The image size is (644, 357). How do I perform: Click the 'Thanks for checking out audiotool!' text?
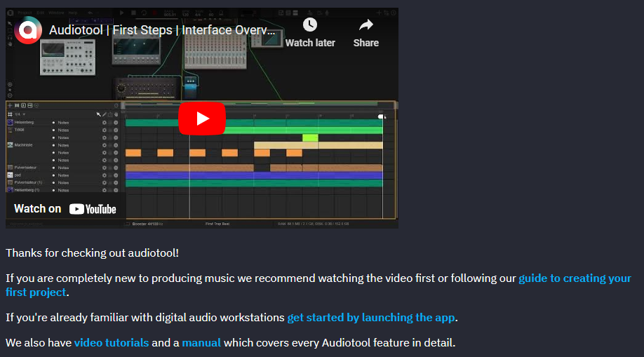tap(93, 253)
